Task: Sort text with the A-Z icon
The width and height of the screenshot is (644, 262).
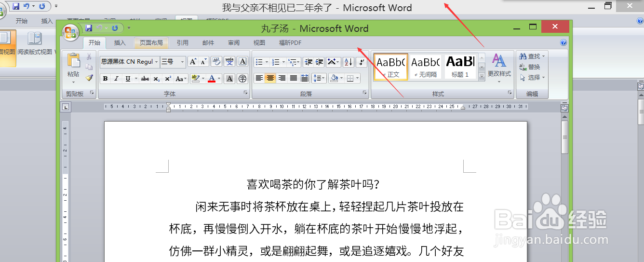Action: (349, 62)
